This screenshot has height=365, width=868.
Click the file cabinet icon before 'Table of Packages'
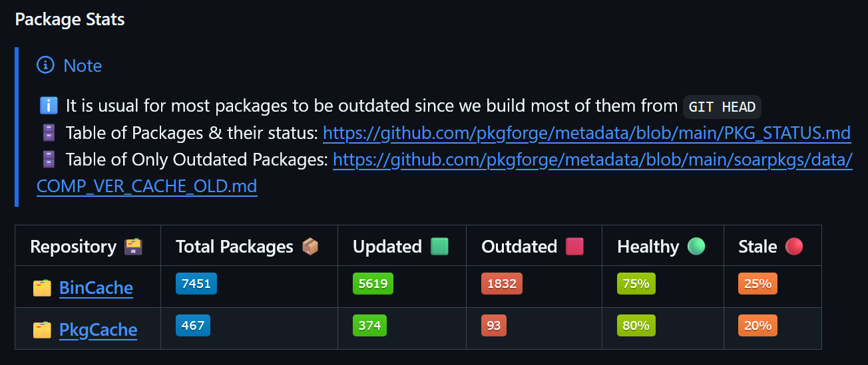pos(49,133)
